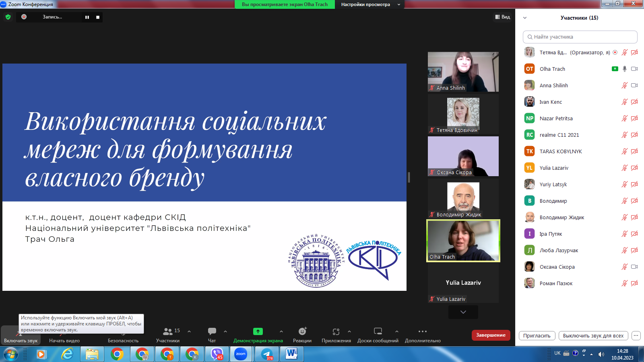Viewport: 644px width, 362px height.
Task: Collapse the Participants panel chevron
Action: (x=525, y=18)
